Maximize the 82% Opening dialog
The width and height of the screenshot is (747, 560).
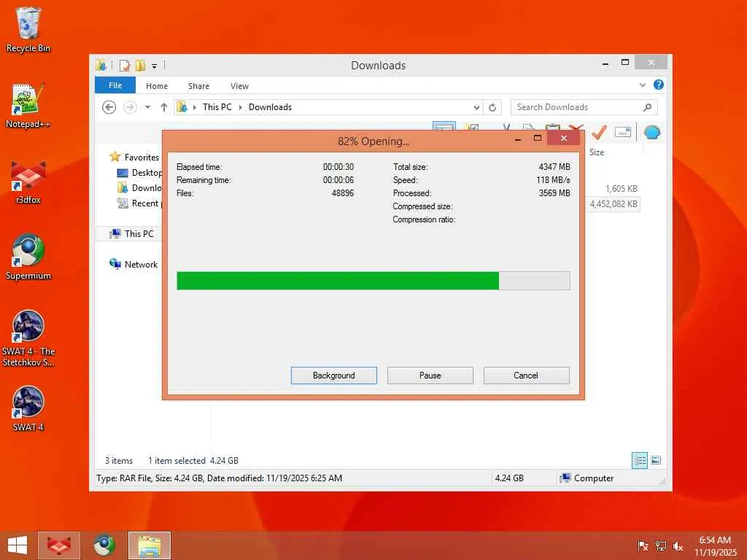tap(538, 139)
